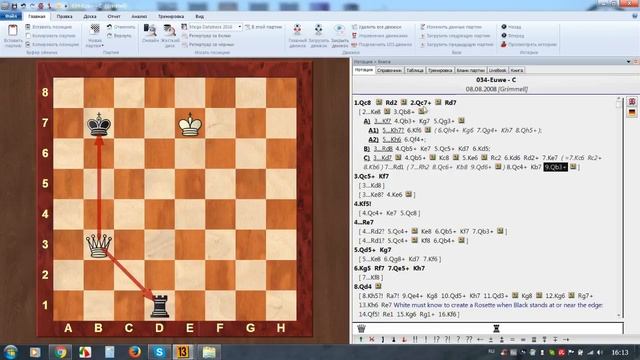Open the Файл menu
The width and height of the screenshot is (640, 360).
[11, 16]
